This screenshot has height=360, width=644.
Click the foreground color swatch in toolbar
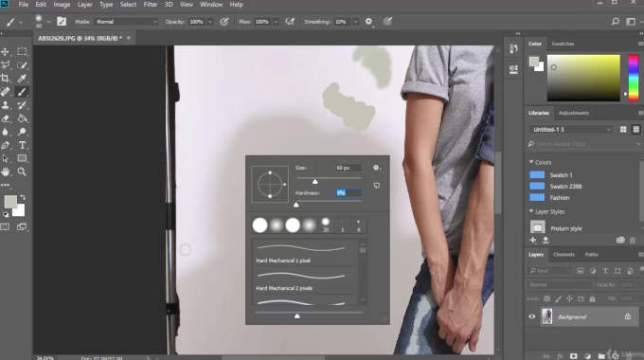click(10, 202)
